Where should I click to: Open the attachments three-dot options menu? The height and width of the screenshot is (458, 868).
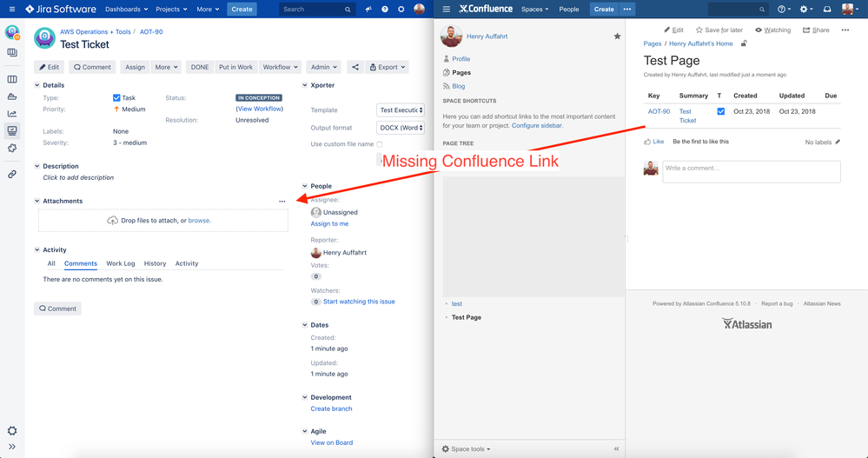pyautogui.click(x=282, y=202)
